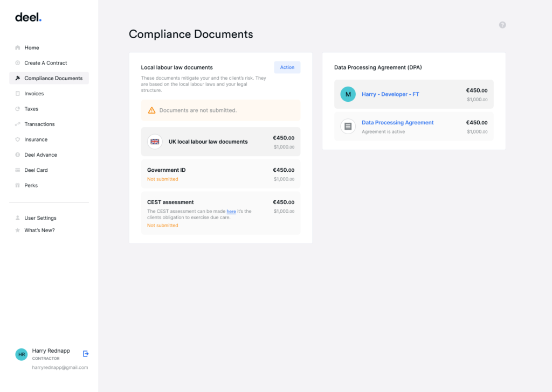This screenshot has height=392, width=552.
Task: Go to Deel Advance
Action: pyautogui.click(x=49, y=155)
